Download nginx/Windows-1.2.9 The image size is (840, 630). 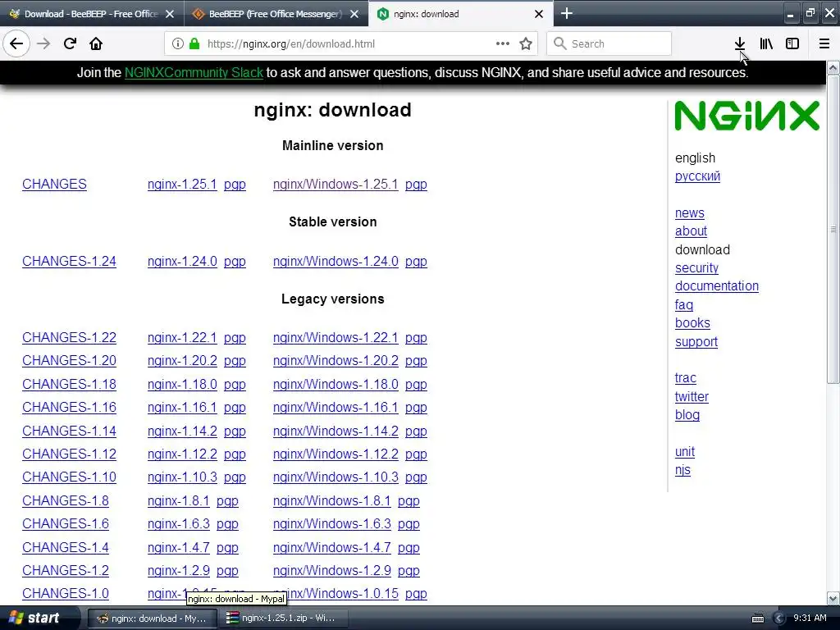331,571
